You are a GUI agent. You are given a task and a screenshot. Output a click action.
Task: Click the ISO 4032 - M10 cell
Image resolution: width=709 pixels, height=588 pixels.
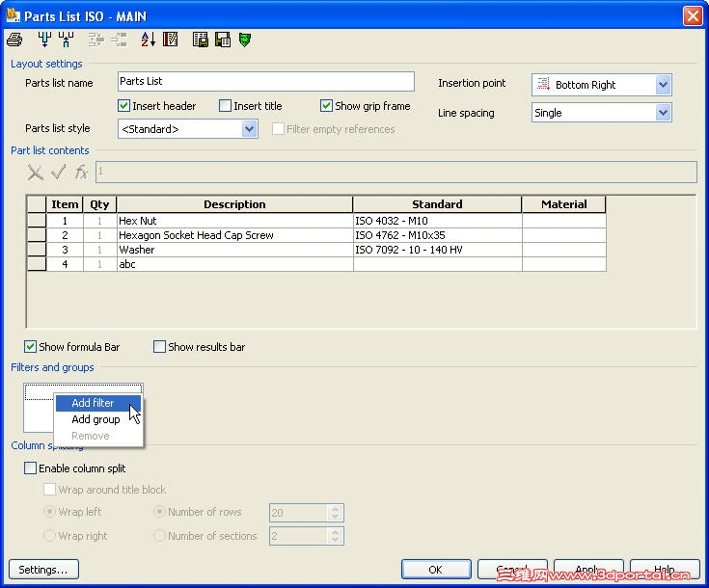[437, 221]
